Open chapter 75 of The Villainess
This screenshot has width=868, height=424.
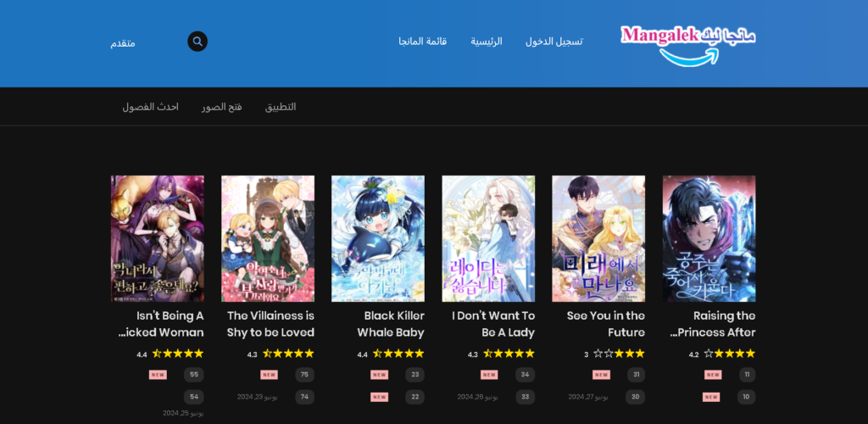304,375
